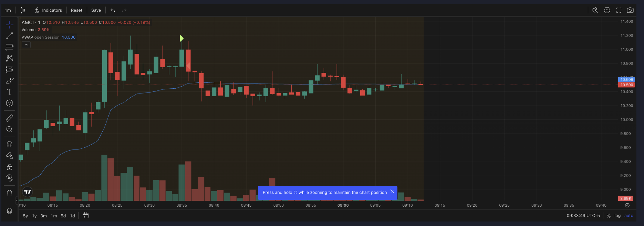
Task: Collapse the indicator legend chevron
Action: coord(26,45)
